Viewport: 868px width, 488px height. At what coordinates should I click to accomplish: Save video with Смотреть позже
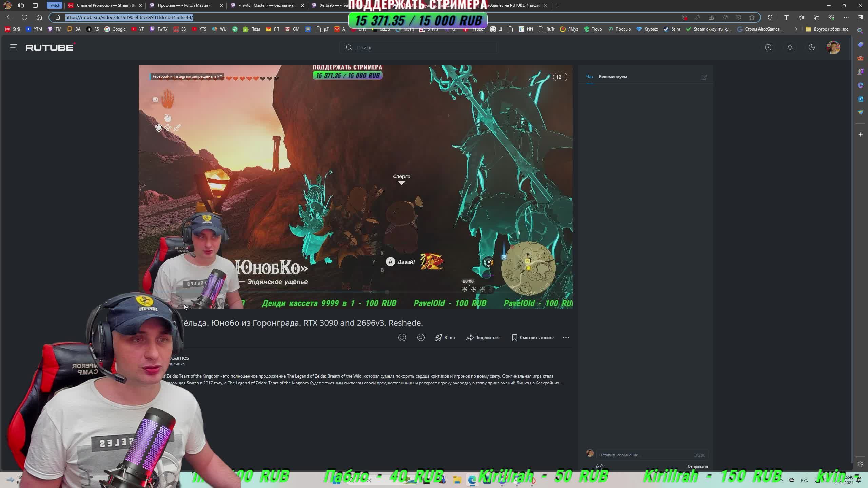coord(533,338)
